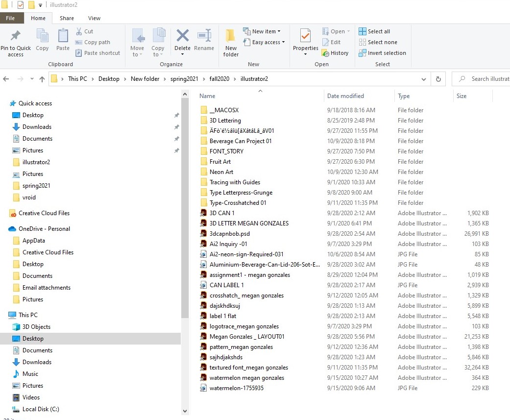The width and height of the screenshot is (510, 420).
Task: Expand the Easy access dropdown
Action: click(x=265, y=42)
